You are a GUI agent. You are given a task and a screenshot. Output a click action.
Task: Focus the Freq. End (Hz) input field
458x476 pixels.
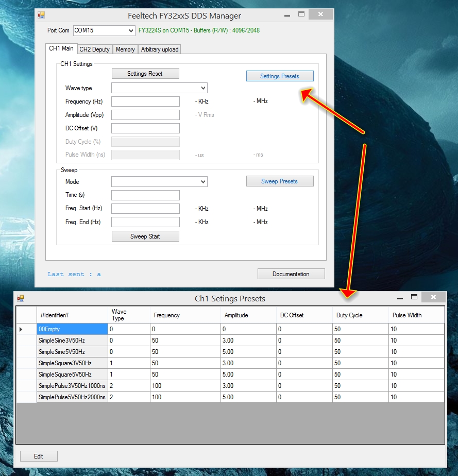[145, 222]
